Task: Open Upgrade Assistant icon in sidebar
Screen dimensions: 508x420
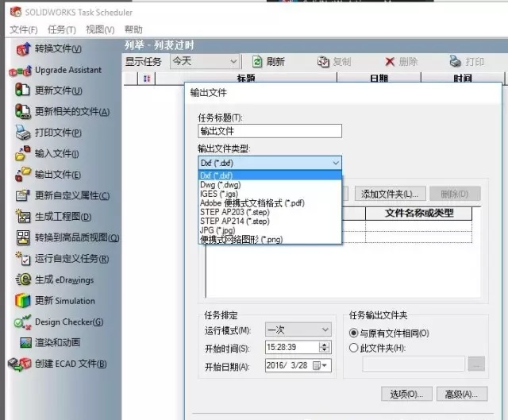Action: point(21,71)
